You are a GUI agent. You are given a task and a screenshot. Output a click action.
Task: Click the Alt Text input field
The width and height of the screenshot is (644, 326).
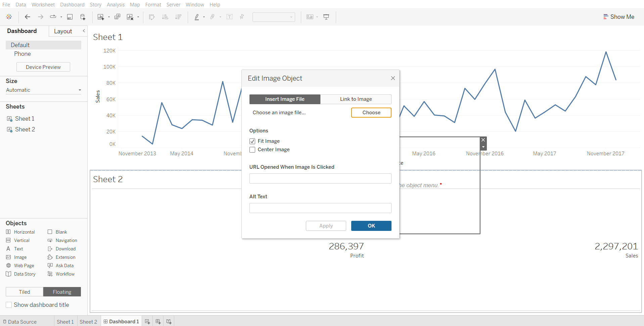coord(320,208)
